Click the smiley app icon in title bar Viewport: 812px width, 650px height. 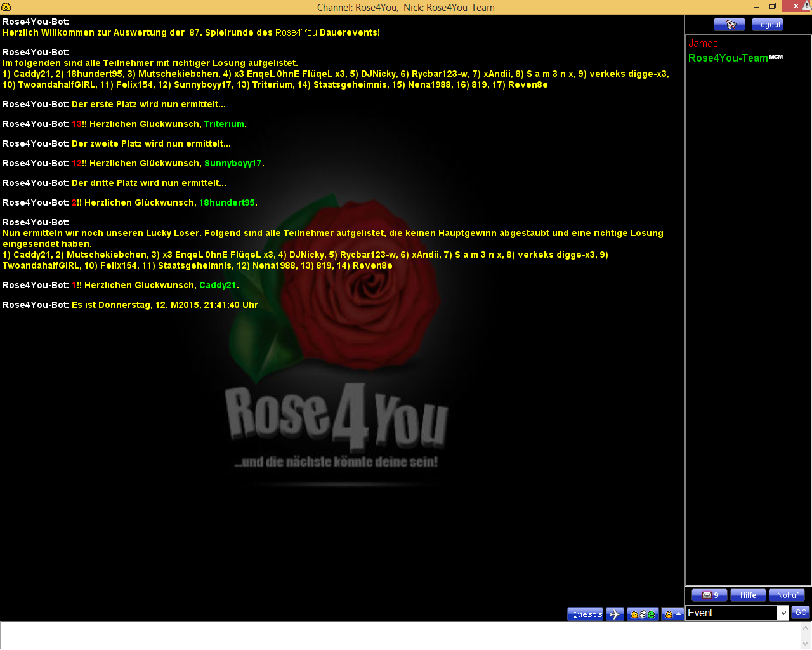(x=6, y=7)
